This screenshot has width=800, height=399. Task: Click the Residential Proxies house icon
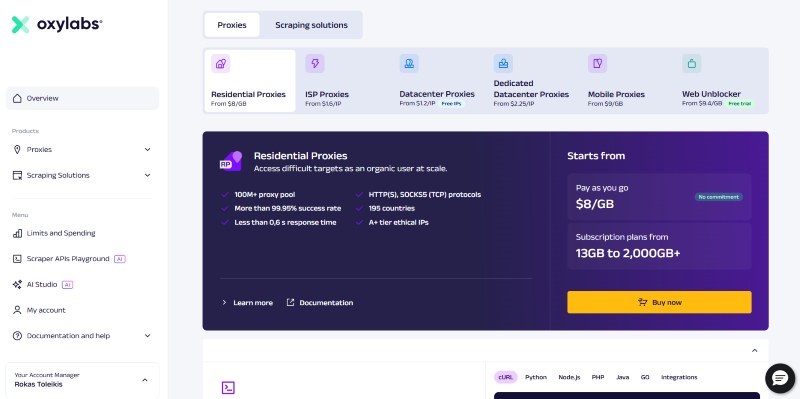pyautogui.click(x=220, y=64)
